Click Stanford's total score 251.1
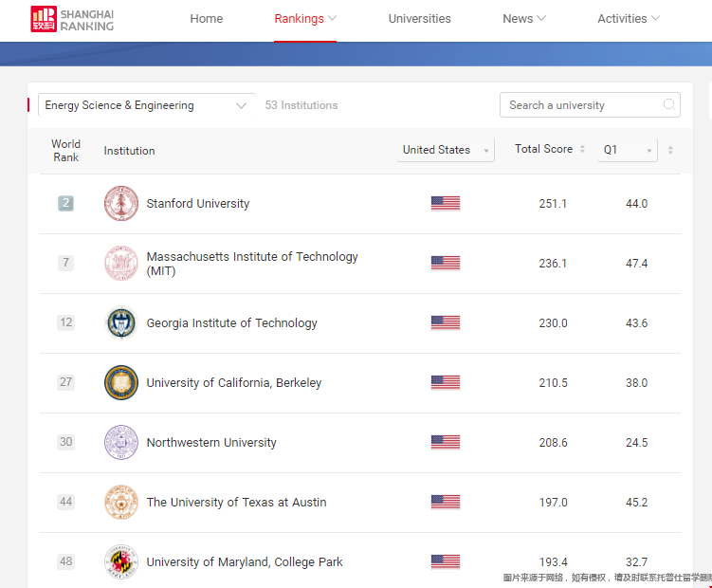The image size is (712, 588). tap(553, 204)
